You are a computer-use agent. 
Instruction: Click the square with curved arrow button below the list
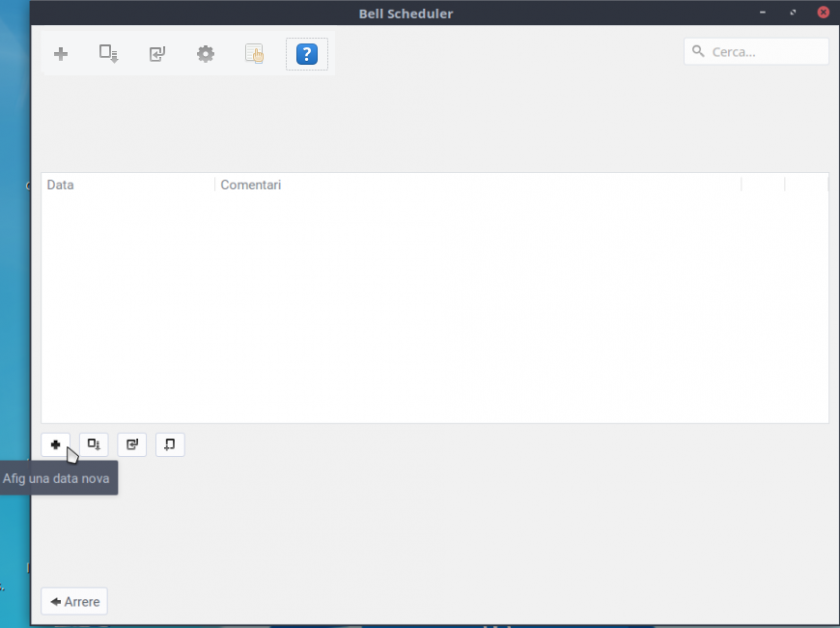point(131,444)
